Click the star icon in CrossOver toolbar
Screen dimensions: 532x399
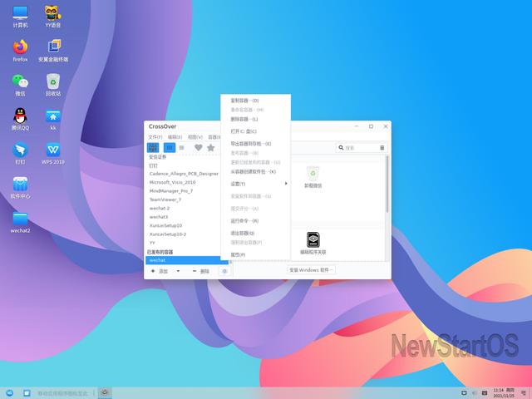(x=210, y=148)
